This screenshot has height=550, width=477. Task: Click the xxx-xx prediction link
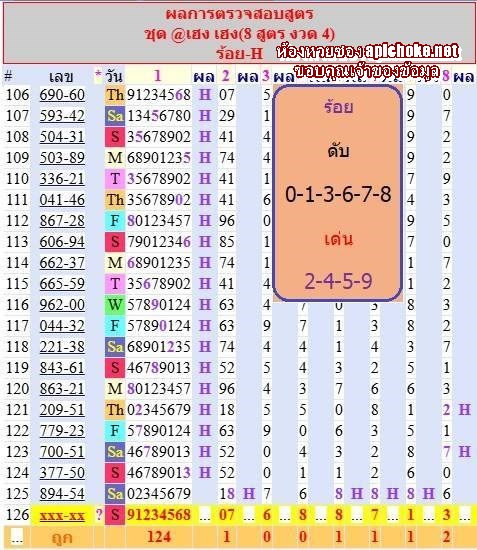pos(62,515)
